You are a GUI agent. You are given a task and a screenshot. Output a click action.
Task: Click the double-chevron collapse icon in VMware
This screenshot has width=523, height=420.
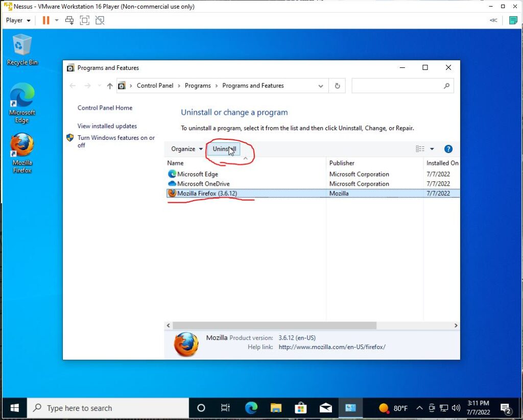tap(493, 20)
